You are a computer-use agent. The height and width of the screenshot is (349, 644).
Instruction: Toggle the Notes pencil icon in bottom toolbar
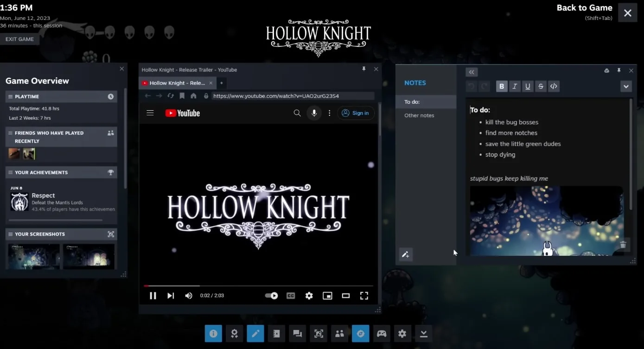(x=255, y=333)
